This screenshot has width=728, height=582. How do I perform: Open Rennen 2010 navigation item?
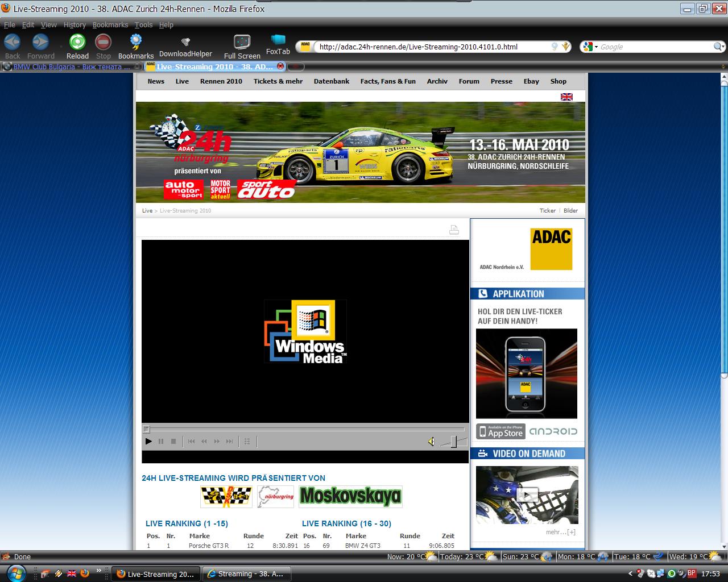pos(221,81)
